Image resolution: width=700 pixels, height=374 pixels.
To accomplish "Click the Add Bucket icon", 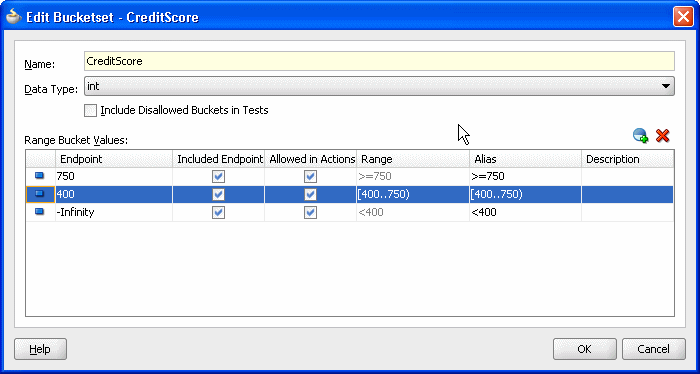I will (x=641, y=135).
